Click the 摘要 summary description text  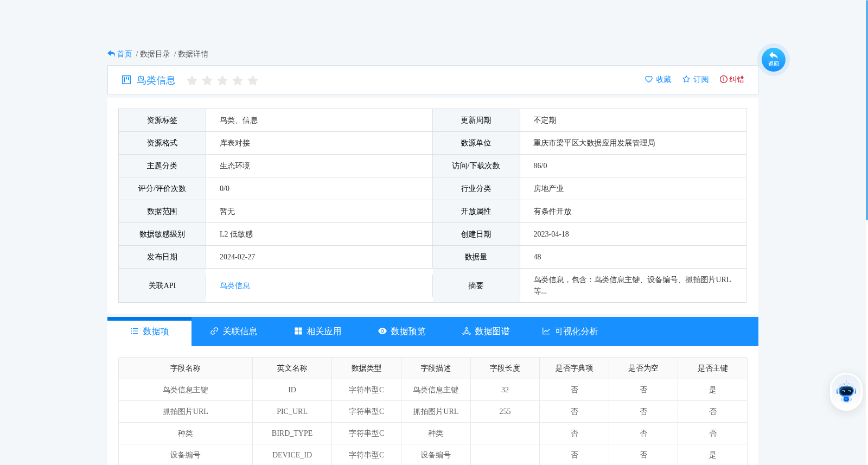[632, 285]
